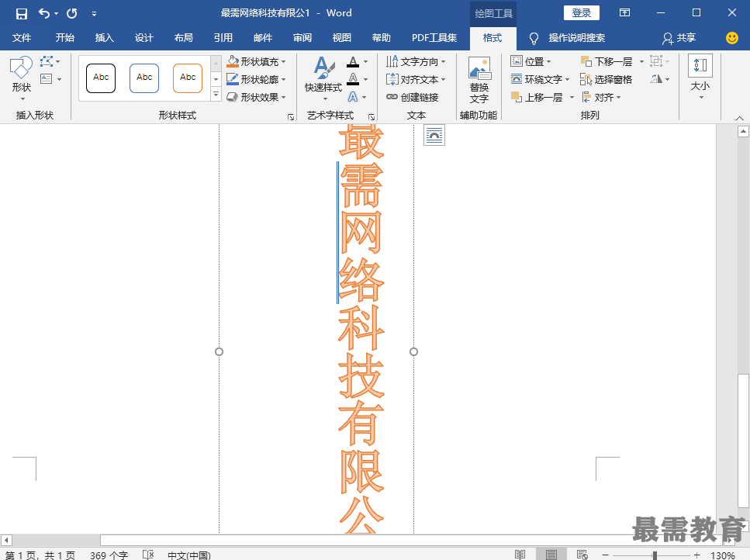Screen dimensions: 750x560
Task: Click the Text Fill A icon
Action: (x=353, y=62)
